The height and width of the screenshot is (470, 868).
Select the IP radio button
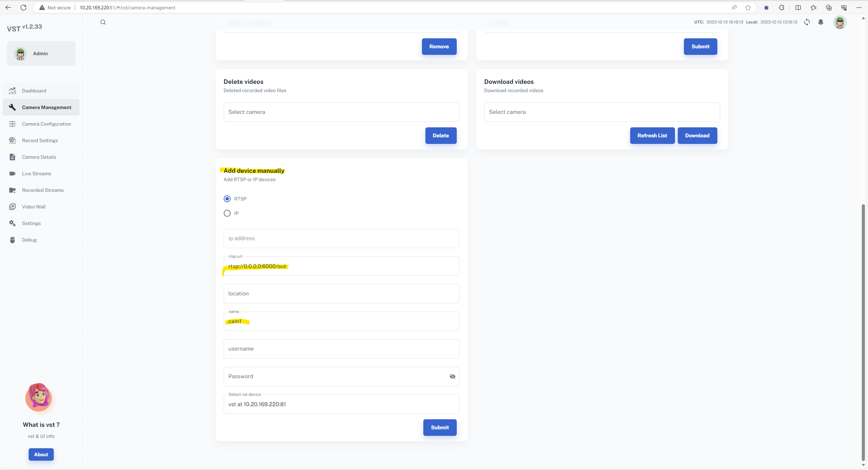click(x=227, y=213)
